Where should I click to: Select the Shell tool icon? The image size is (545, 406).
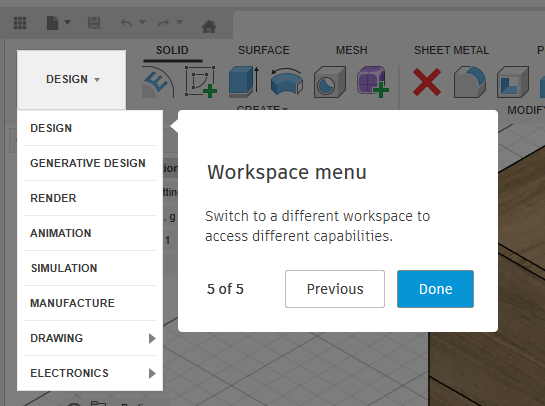click(513, 82)
